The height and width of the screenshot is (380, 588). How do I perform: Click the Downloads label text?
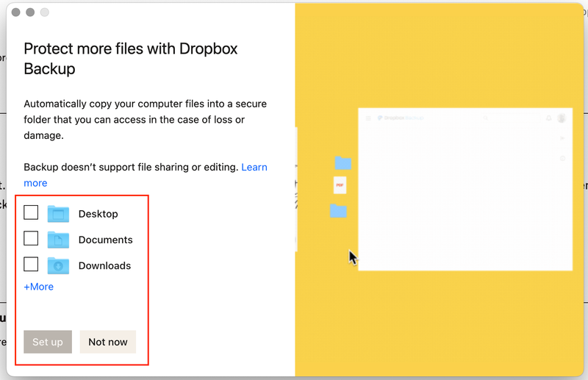click(x=104, y=265)
